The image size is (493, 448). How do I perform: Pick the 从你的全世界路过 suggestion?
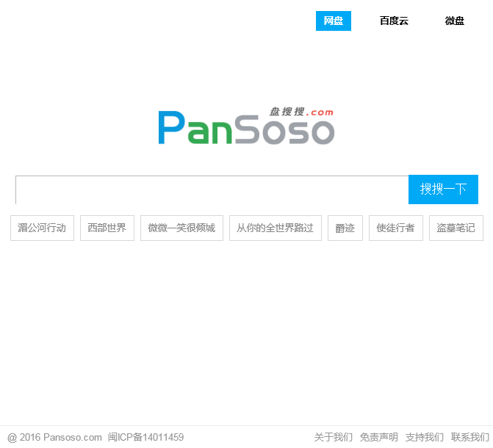pos(276,228)
